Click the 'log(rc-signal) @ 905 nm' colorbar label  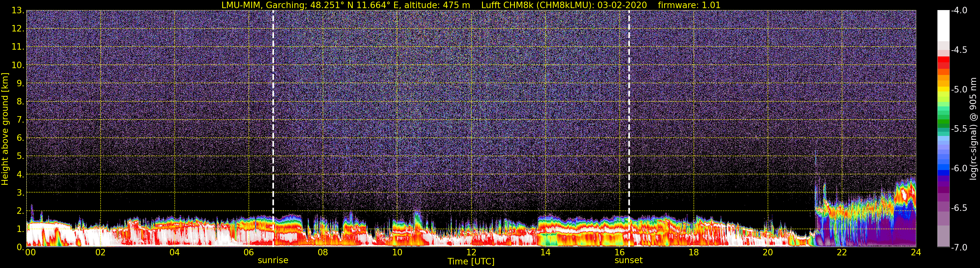[x=973, y=129]
